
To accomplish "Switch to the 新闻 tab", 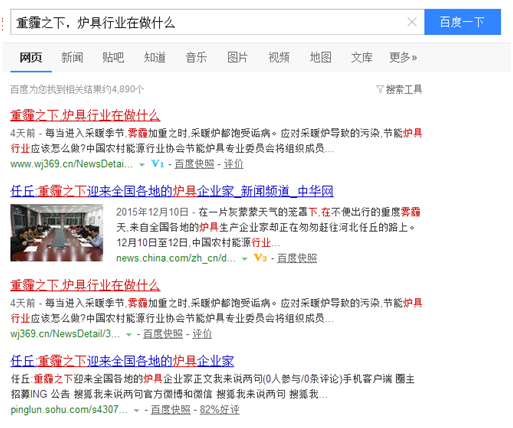I will click(x=72, y=57).
